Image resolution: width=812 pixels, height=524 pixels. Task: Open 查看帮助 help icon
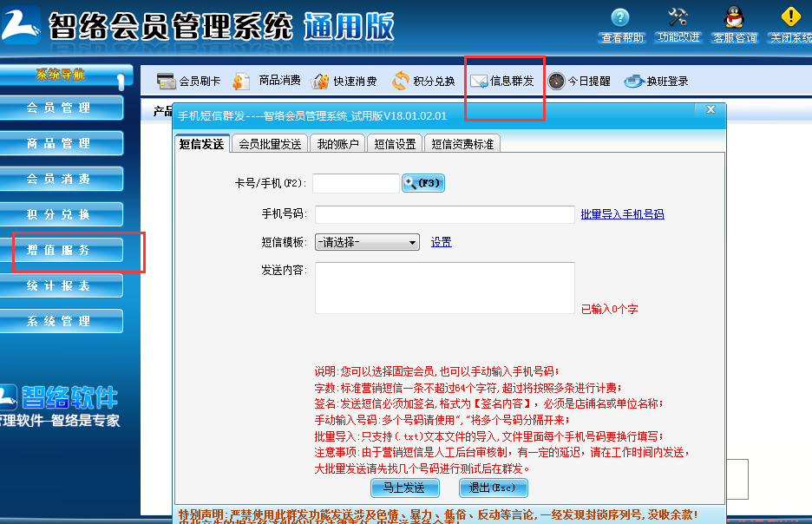coord(621,22)
